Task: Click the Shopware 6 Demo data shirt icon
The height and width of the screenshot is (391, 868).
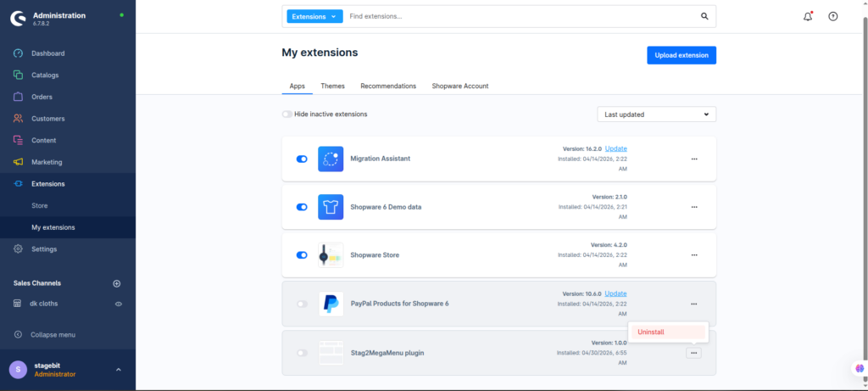Action: pos(331,207)
